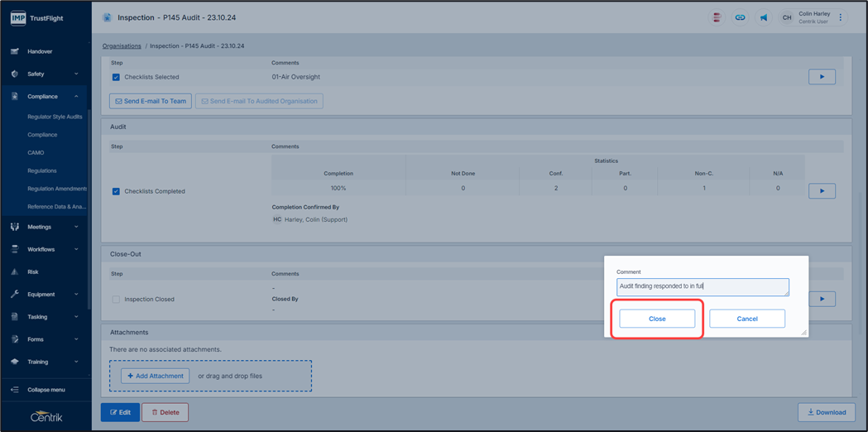
Task: Open the three-dot user menu
Action: [x=841, y=17]
